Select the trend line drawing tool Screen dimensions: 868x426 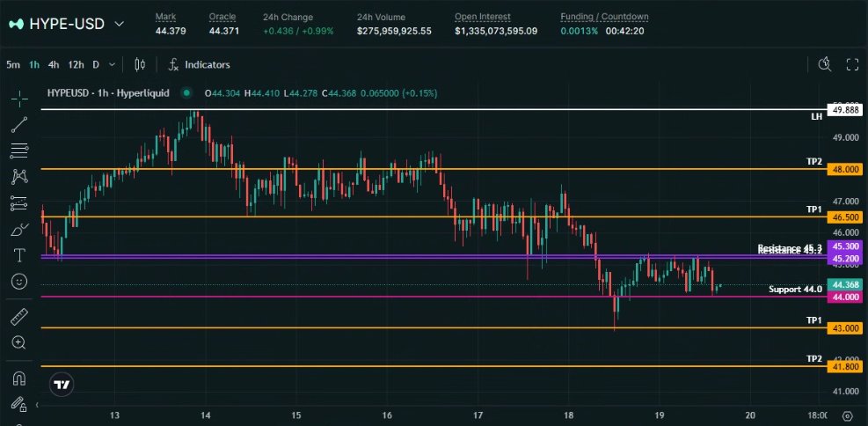point(19,125)
